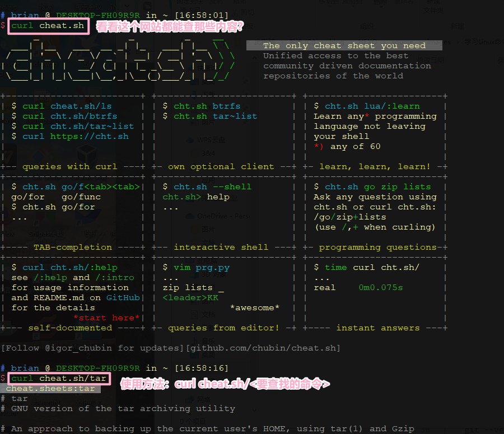Click the line 'Unified access to the best'
This screenshot has width=504, height=434.
click(336, 55)
